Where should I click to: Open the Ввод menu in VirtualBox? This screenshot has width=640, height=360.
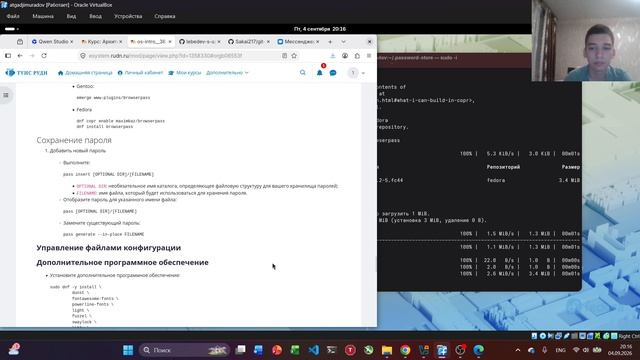96,16
